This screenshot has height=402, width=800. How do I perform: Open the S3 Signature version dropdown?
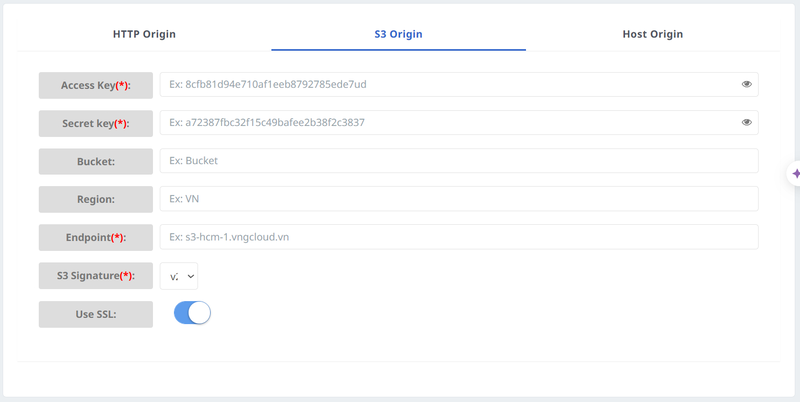pyautogui.click(x=179, y=276)
